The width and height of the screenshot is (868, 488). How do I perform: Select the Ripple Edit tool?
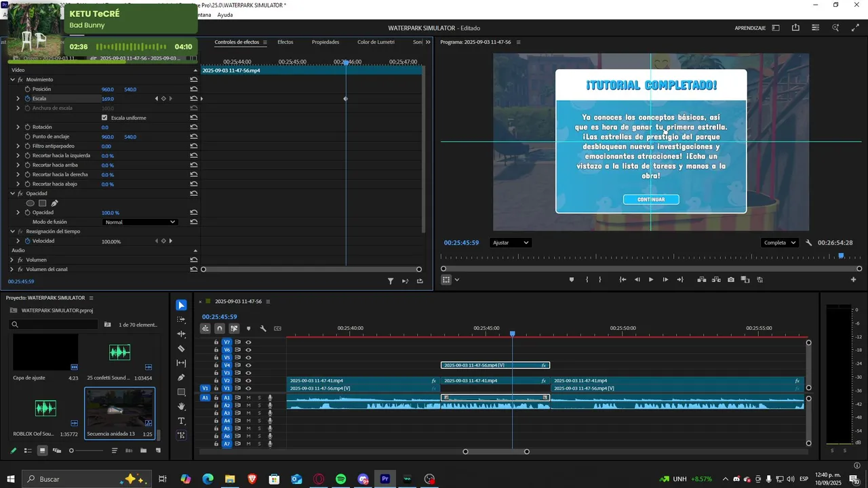coord(181,334)
